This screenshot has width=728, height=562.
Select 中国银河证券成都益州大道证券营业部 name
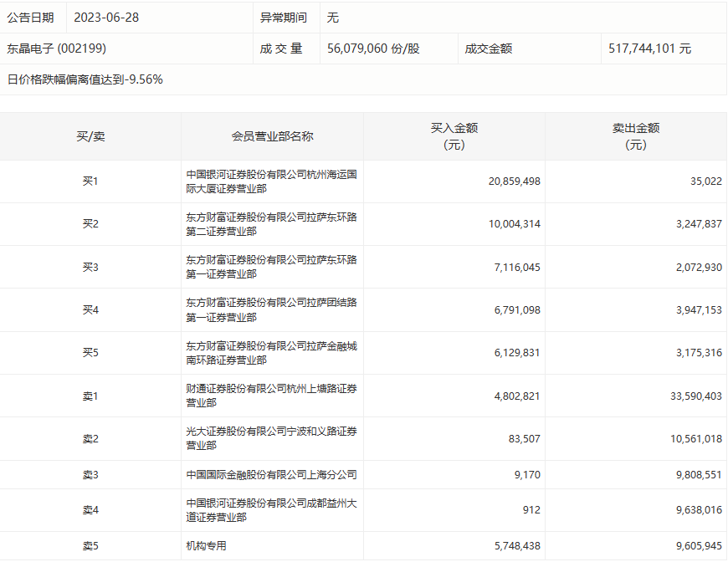(272, 510)
